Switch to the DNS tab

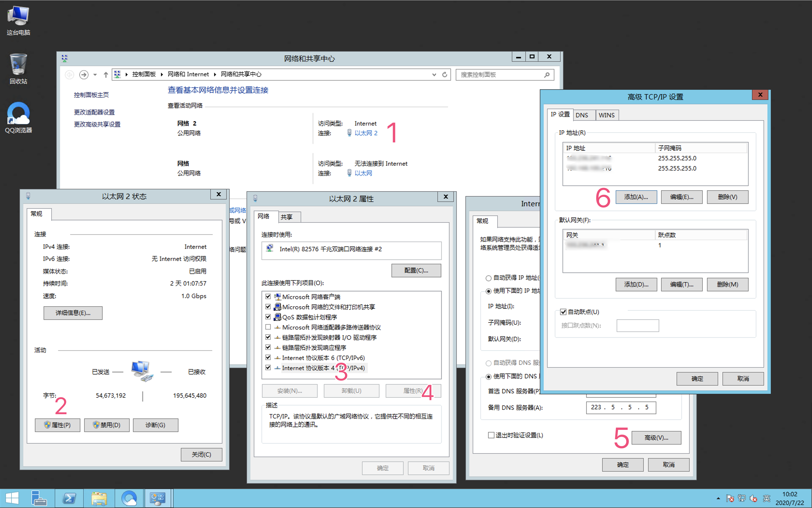click(582, 115)
